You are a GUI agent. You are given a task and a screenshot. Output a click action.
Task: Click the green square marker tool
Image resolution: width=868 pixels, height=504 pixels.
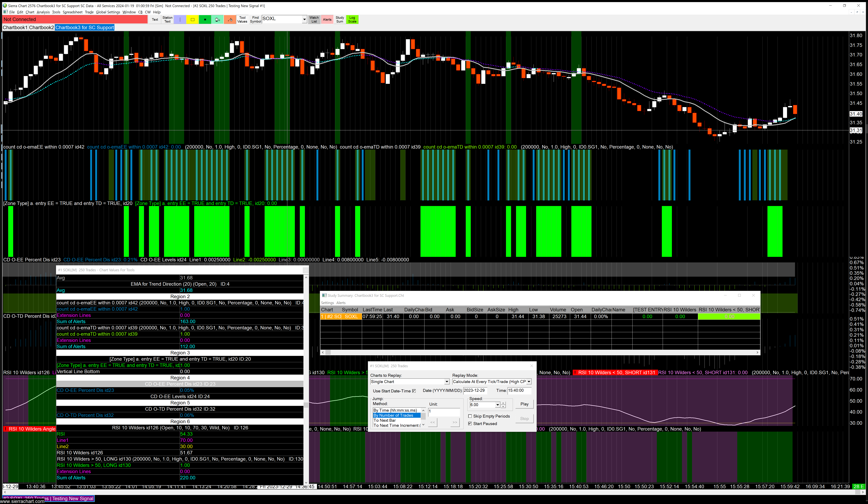pyautogui.click(x=205, y=20)
